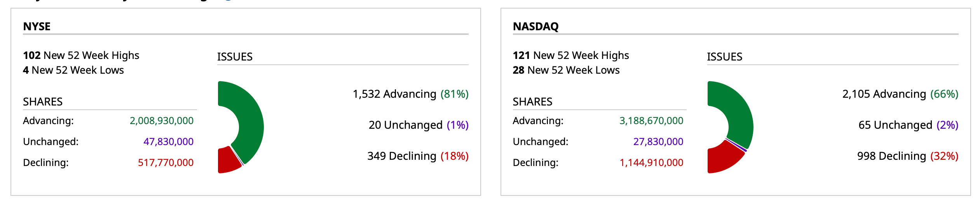Click NYSE advancing shares value 2,008,930,000
980x204 pixels.
click(x=162, y=121)
